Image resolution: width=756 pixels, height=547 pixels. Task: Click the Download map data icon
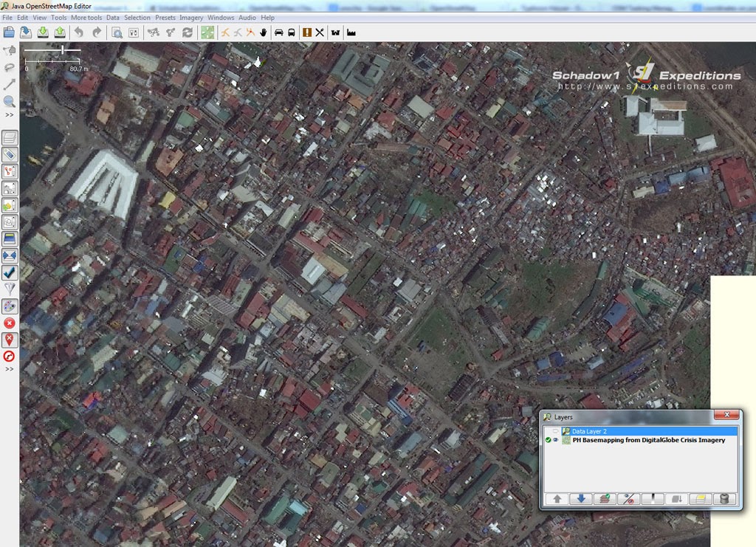coord(41,32)
